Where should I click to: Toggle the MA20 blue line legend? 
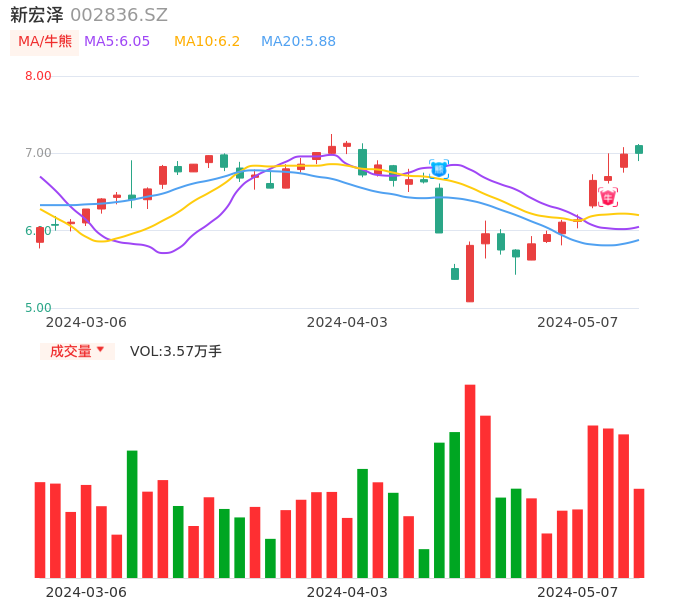point(298,42)
